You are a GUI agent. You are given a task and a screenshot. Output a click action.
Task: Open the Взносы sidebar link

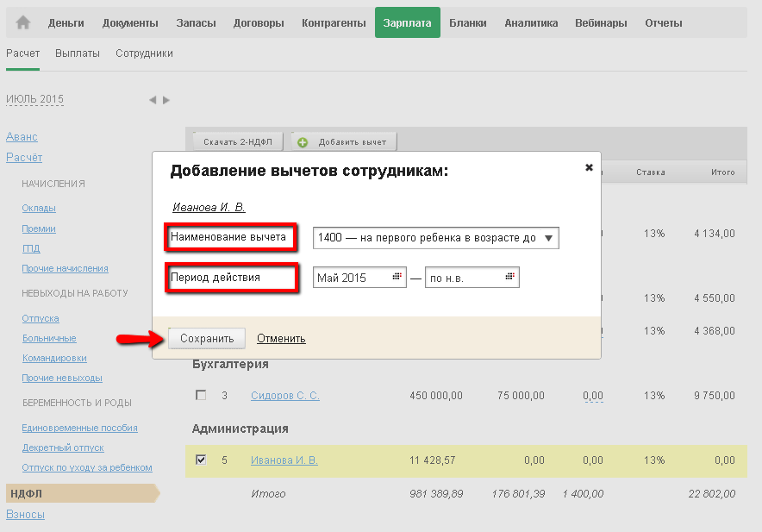25,515
